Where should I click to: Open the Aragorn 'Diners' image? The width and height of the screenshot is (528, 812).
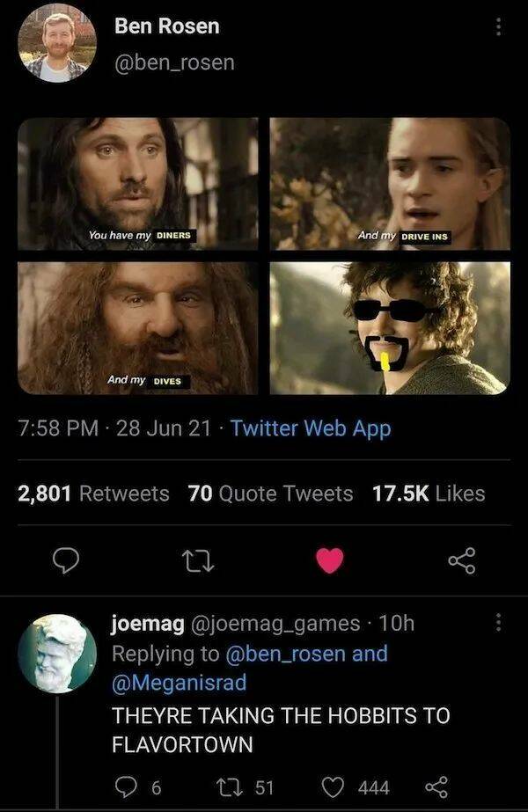tap(137, 184)
